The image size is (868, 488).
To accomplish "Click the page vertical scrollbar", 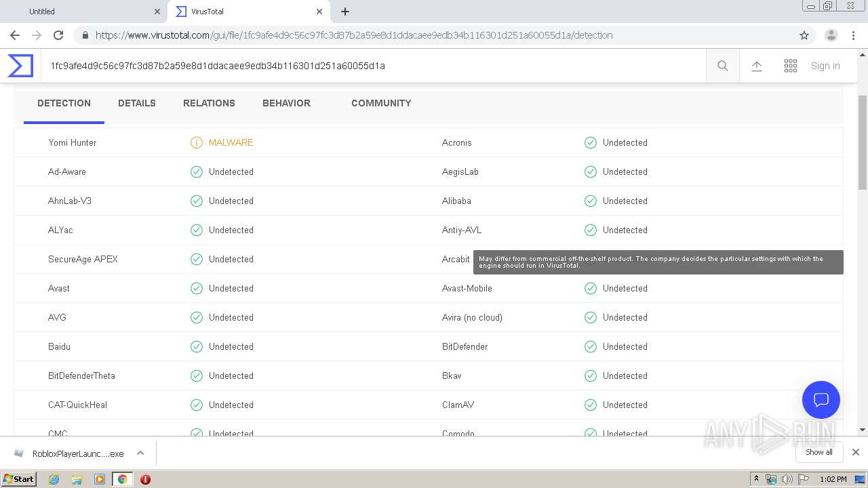I will (863, 142).
